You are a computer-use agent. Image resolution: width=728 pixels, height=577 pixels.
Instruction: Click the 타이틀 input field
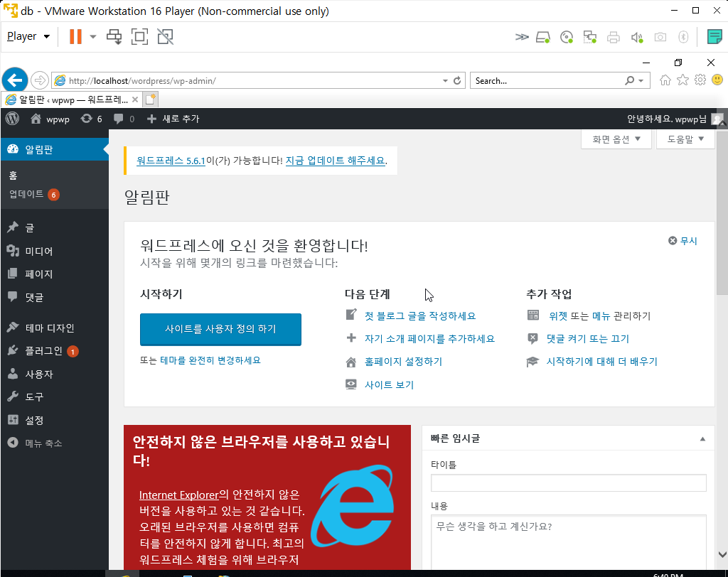pyautogui.click(x=568, y=482)
